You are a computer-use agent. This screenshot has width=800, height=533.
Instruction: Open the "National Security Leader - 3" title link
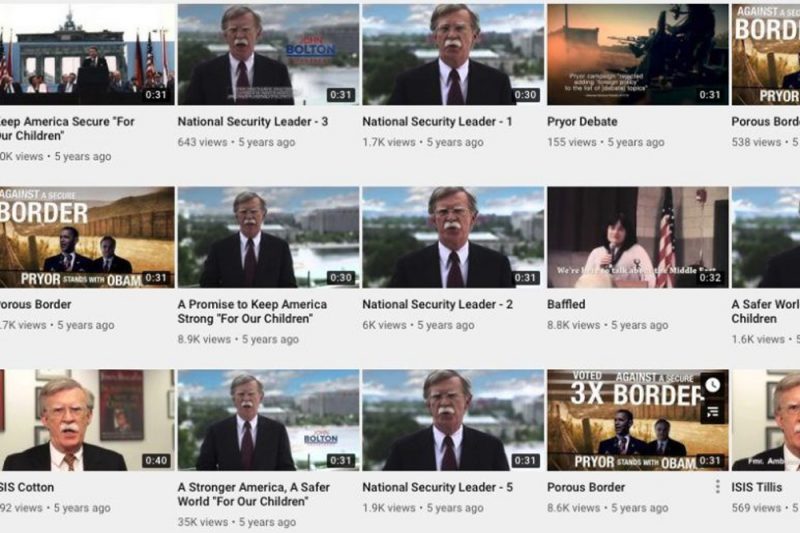(x=253, y=121)
